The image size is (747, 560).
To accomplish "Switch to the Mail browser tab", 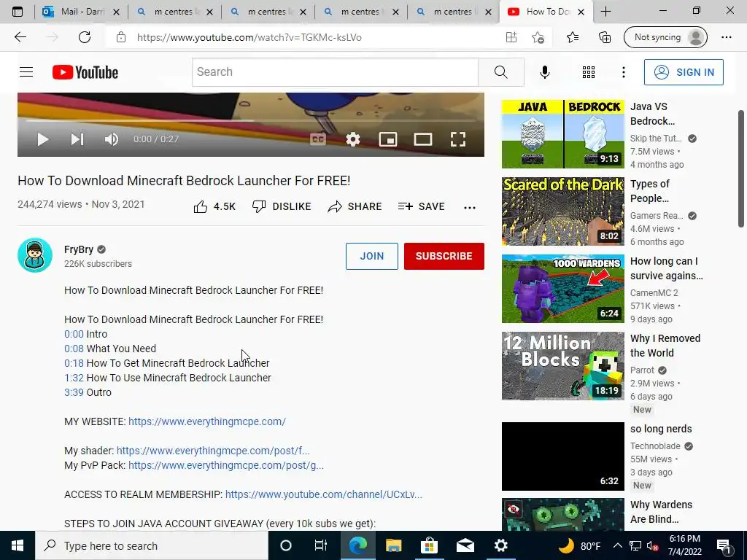I will (x=81, y=12).
